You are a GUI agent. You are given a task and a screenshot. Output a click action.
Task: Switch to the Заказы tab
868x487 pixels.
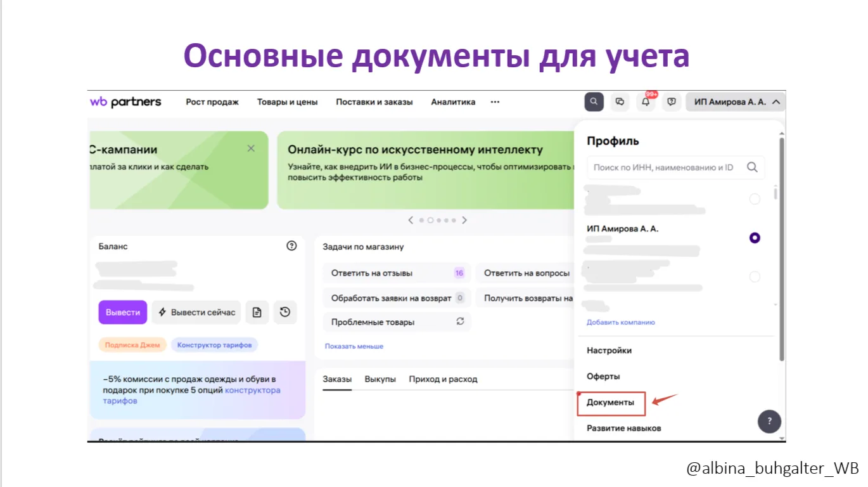pyautogui.click(x=337, y=379)
